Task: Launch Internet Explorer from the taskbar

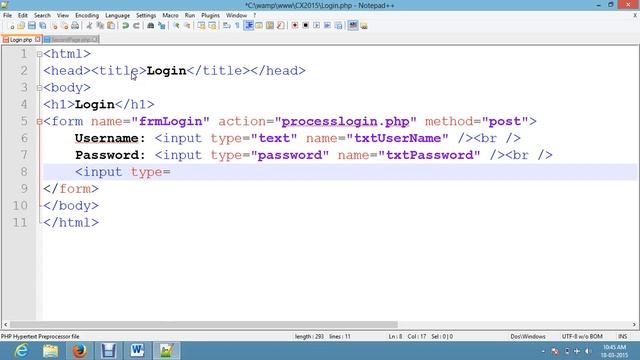Action: [21, 351]
